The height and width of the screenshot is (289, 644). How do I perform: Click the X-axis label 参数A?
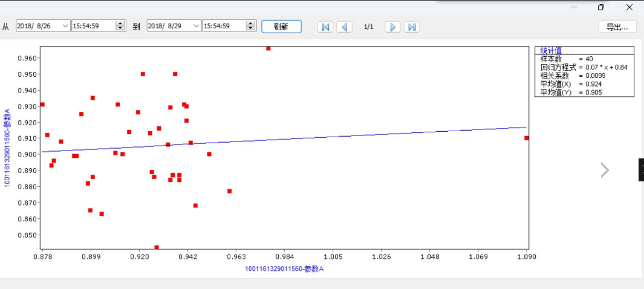(x=284, y=269)
